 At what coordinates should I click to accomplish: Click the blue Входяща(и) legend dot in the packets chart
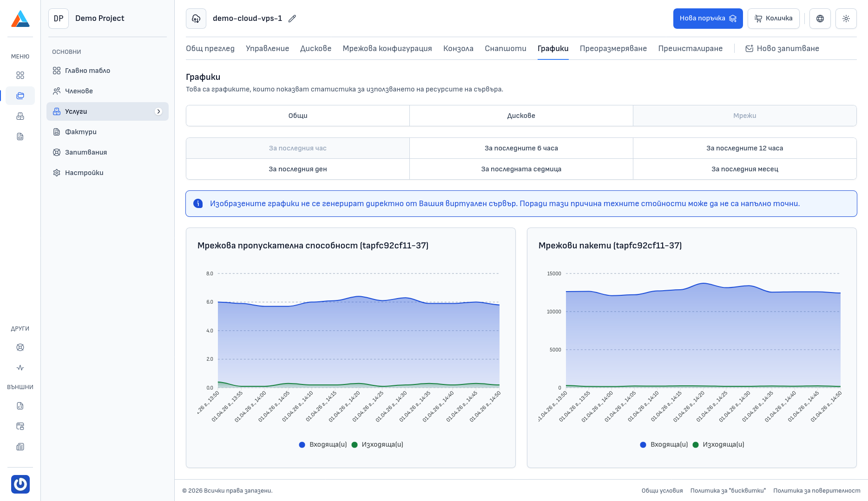coord(643,445)
